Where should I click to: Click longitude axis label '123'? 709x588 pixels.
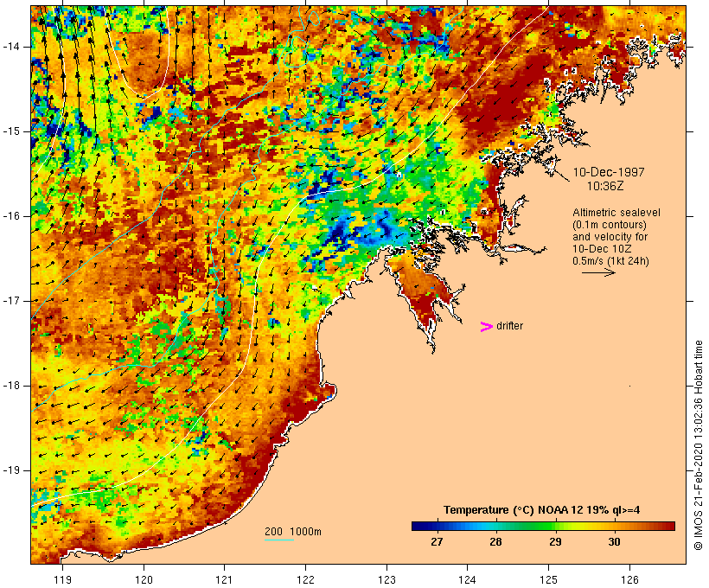[386, 579]
